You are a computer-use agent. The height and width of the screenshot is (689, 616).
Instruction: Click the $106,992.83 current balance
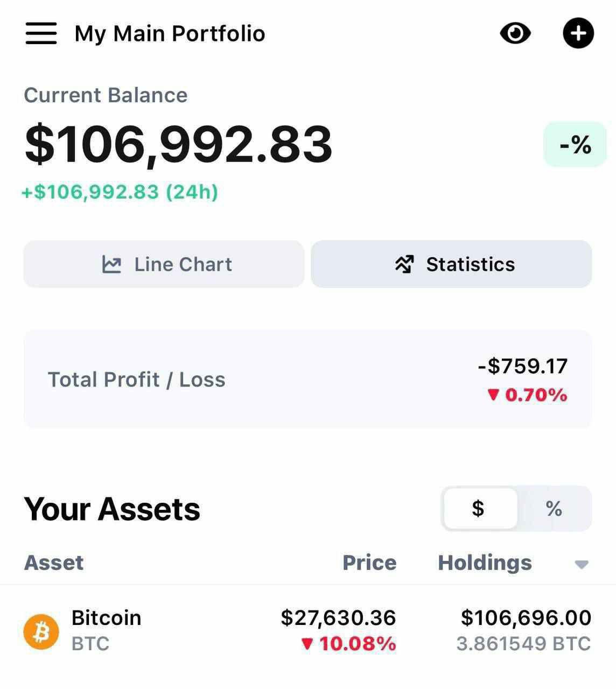pos(178,144)
